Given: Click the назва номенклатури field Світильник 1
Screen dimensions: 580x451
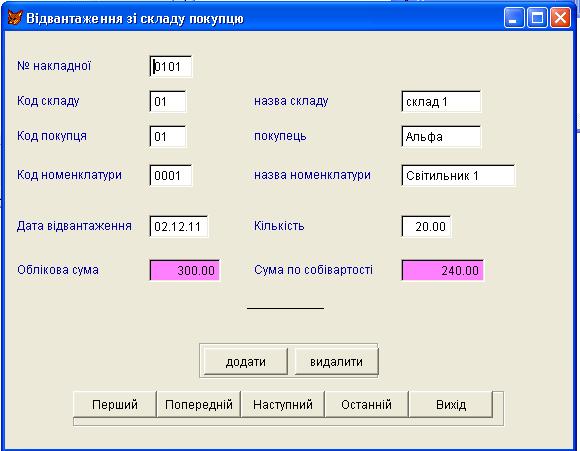Looking at the screenshot, I should pos(458,175).
